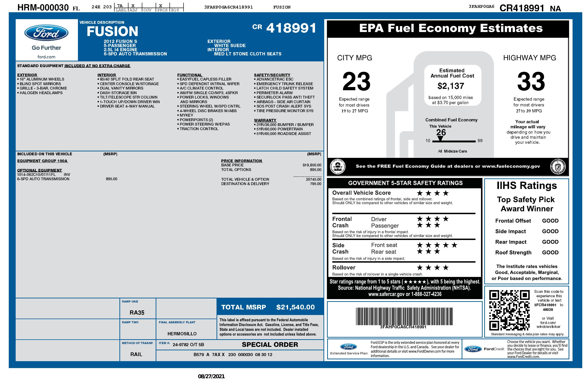588x381 pixels.
Task: Click the Total MSRP $21,540.00 banner
Action: coord(268,307)
